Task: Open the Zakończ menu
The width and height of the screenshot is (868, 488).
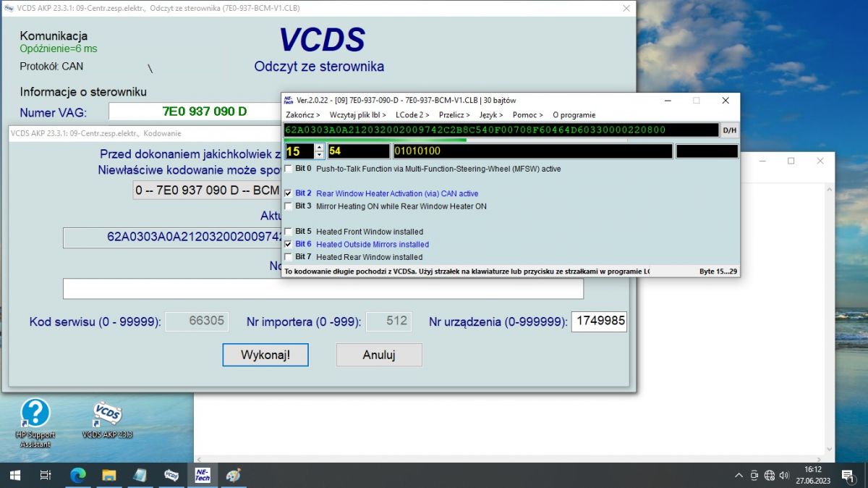Action: click(303, 115)
